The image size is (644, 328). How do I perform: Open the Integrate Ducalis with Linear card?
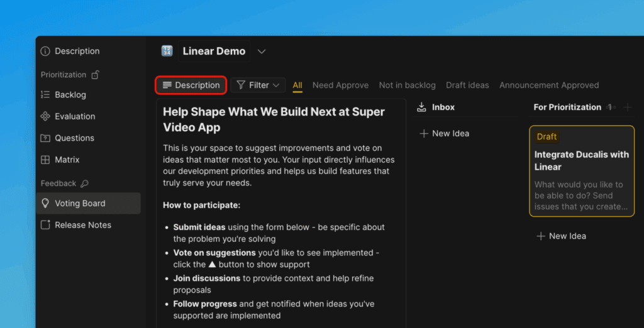pos(582,171)
